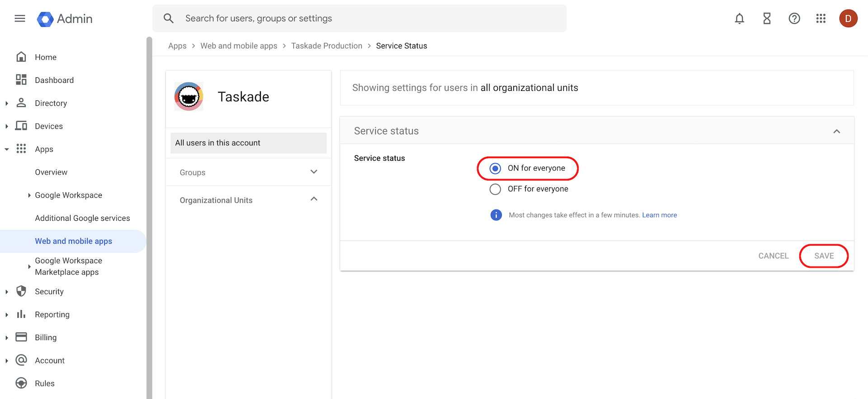Click the Taskade app logo

[189, 96]
